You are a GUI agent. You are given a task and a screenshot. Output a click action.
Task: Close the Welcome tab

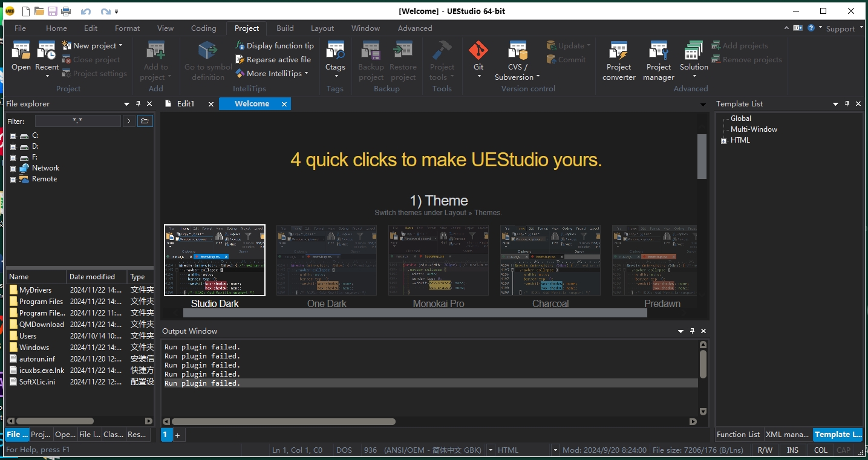284,104
